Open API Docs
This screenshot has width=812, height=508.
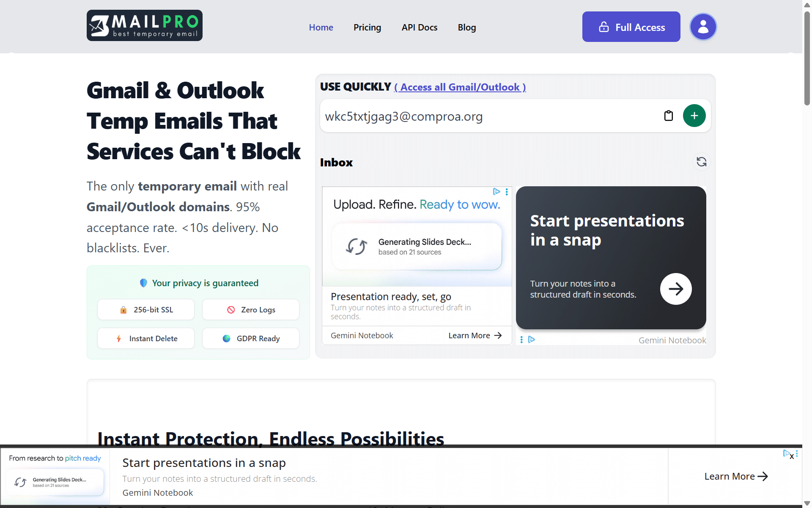pyautogui.click(x=420, y=28)
